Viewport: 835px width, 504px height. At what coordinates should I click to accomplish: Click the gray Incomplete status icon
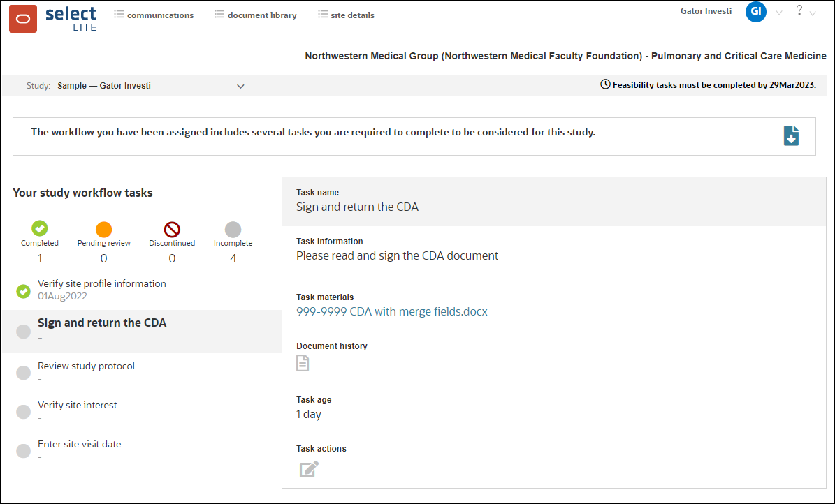233,230
